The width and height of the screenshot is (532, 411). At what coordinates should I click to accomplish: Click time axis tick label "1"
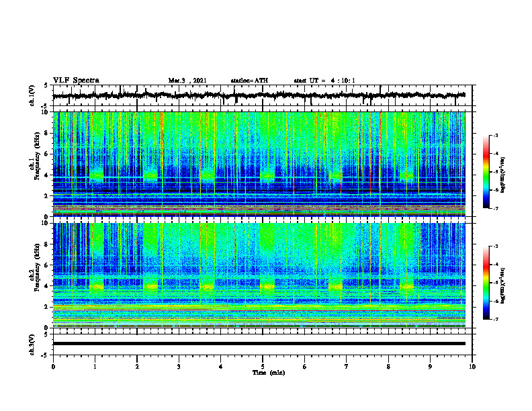(x=95, y=367)
